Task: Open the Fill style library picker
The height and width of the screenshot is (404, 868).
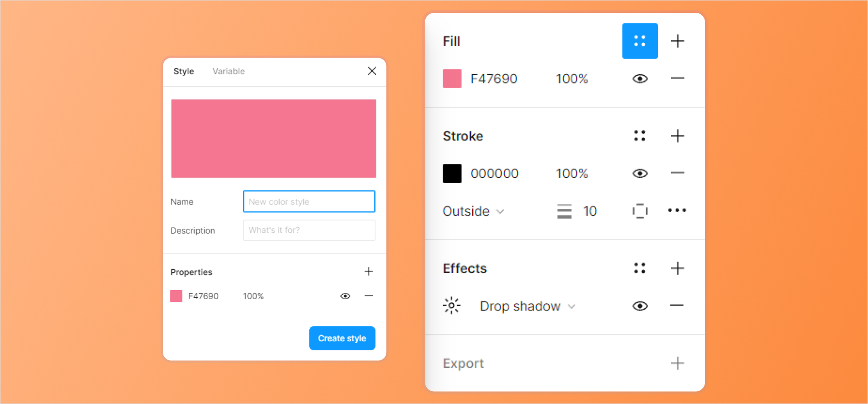Action: pyautogui.click(x=640, y=41)
